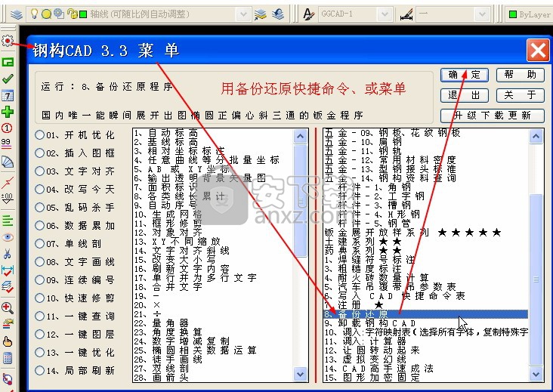Click the 确定 confirm button
Viewport: 553px width, 392px height.
point(465,75)
